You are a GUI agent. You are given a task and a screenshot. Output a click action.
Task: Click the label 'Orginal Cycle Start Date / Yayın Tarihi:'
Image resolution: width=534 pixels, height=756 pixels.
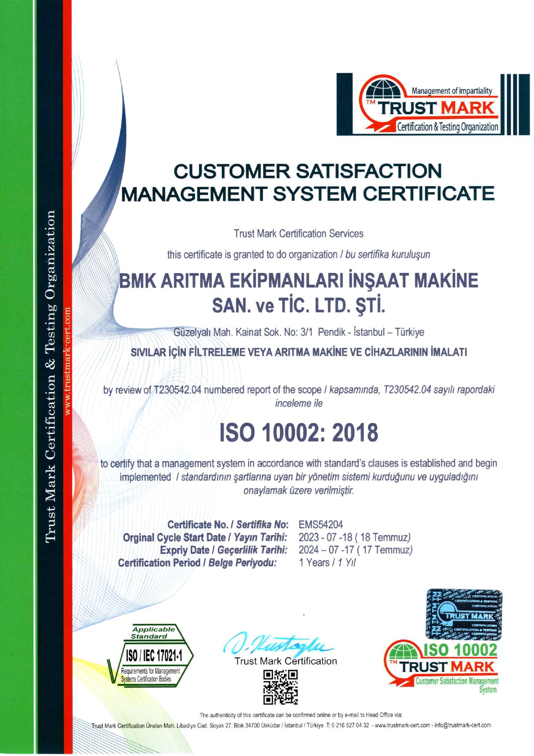point(205,538)
